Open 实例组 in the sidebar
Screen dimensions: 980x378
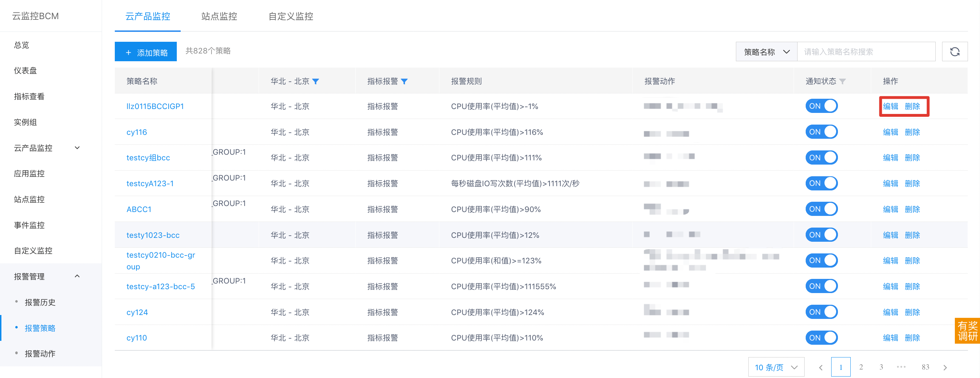[25, 122]
